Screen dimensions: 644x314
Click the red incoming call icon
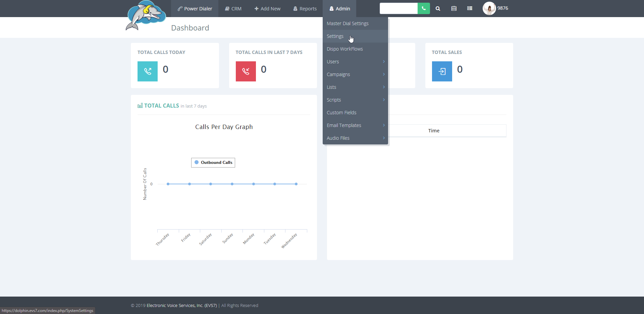pyautogui.click(x=246, y=71)
